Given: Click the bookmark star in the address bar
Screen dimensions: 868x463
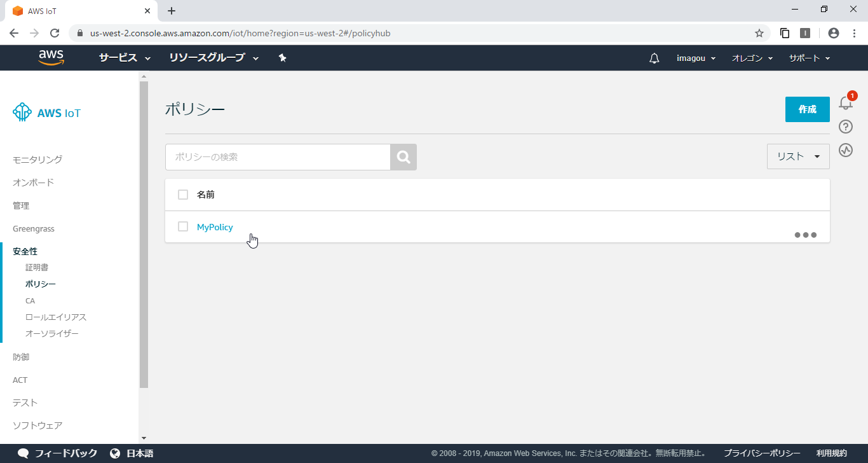Looking at the screenshot, I should pyautogui.click(x=760, y=32).
